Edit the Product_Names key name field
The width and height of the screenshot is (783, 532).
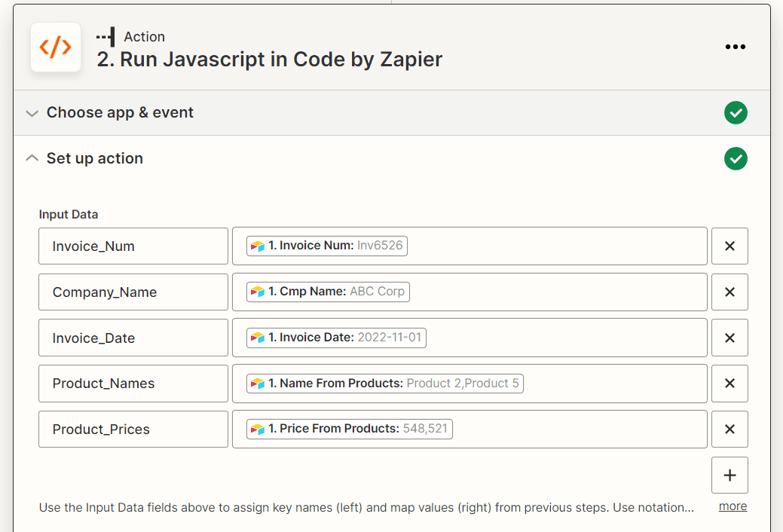[x=133, y=384]
